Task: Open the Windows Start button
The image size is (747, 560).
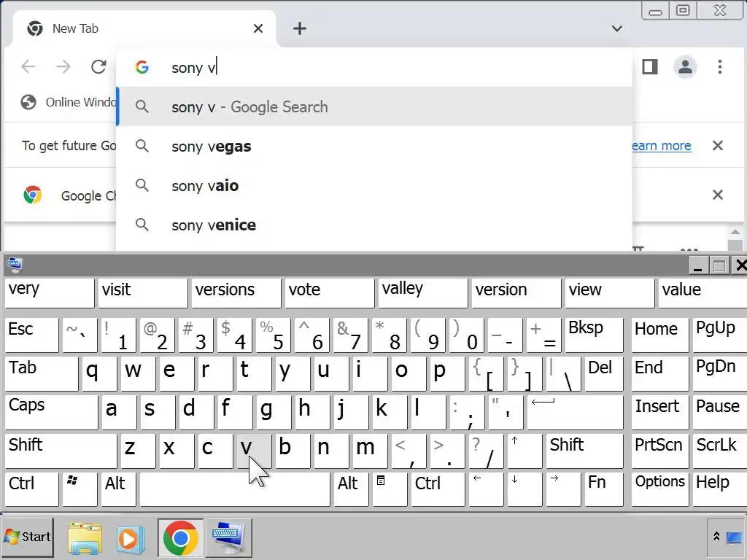Action: tap(27, 537)
